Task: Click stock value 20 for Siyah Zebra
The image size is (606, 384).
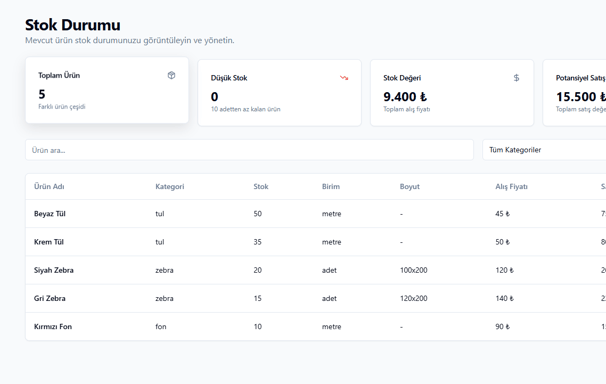Action: click(x=257, y=270)
